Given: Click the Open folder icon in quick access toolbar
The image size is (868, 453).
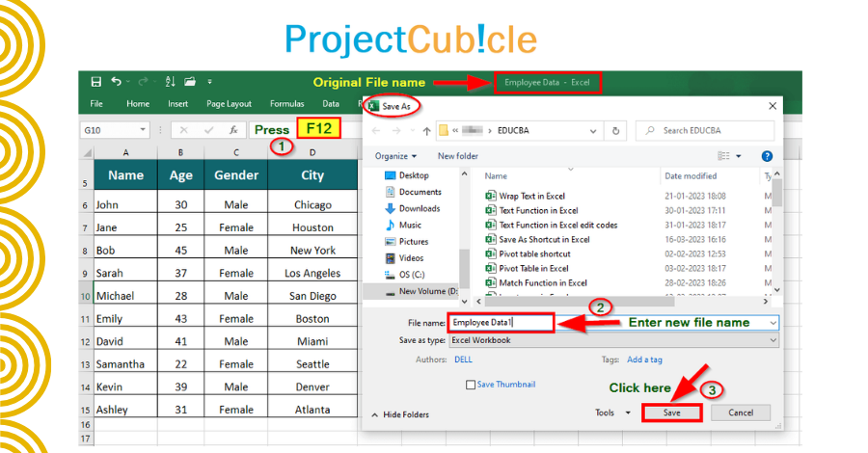Looking at the screenshot, I should [190, 82].
